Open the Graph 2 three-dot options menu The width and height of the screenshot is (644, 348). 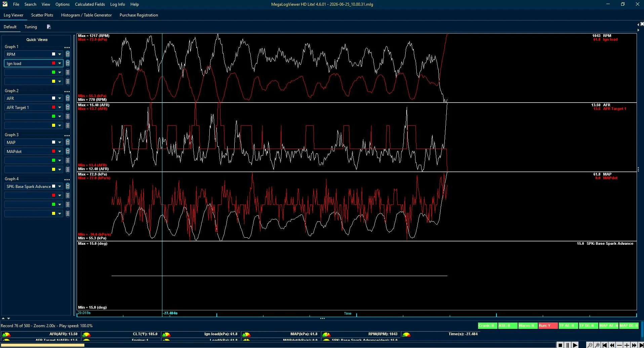click(67, 91)
